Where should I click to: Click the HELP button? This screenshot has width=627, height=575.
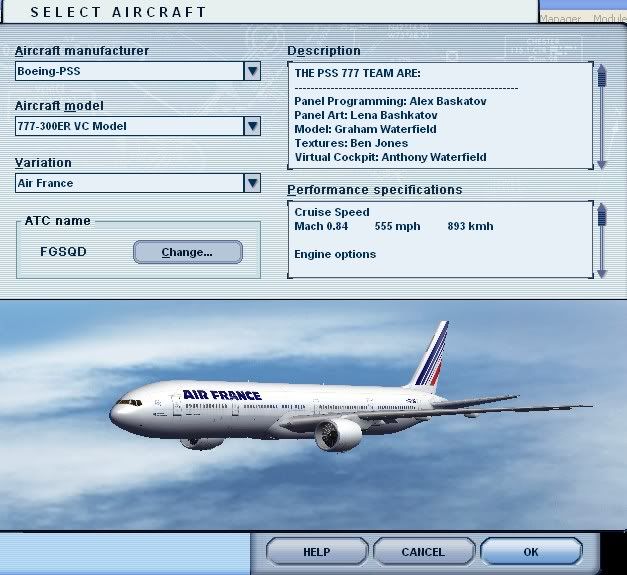point(317,552)
